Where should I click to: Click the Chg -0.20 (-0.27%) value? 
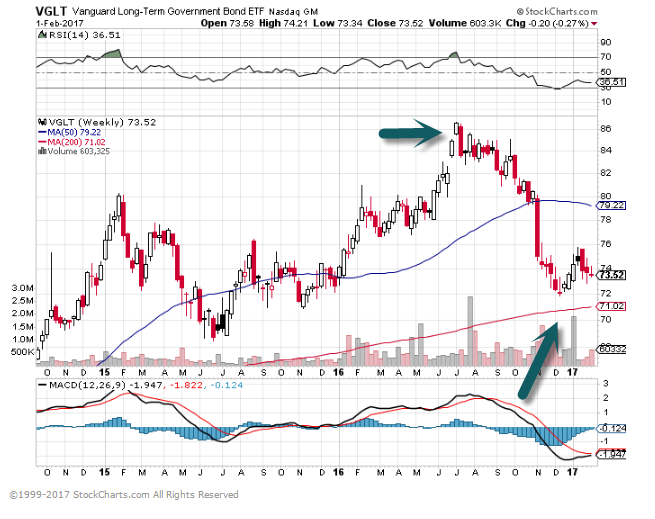point(547,23)
